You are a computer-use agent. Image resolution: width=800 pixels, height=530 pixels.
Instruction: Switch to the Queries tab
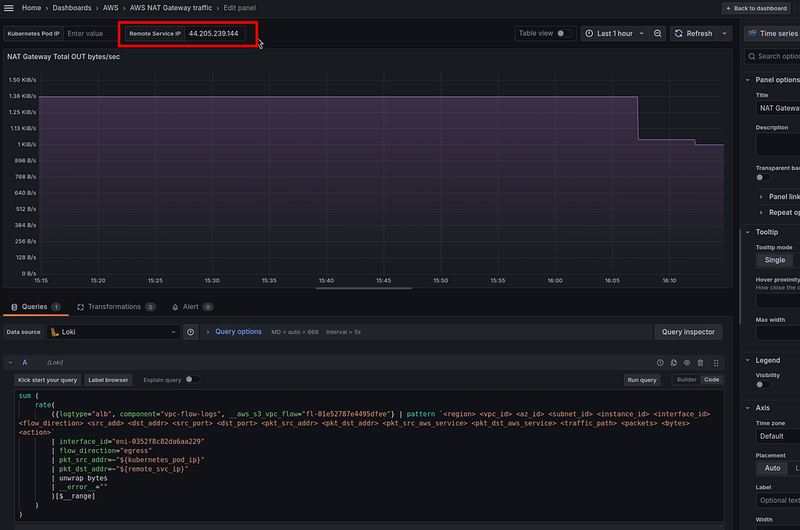click(x=36, y=307)
